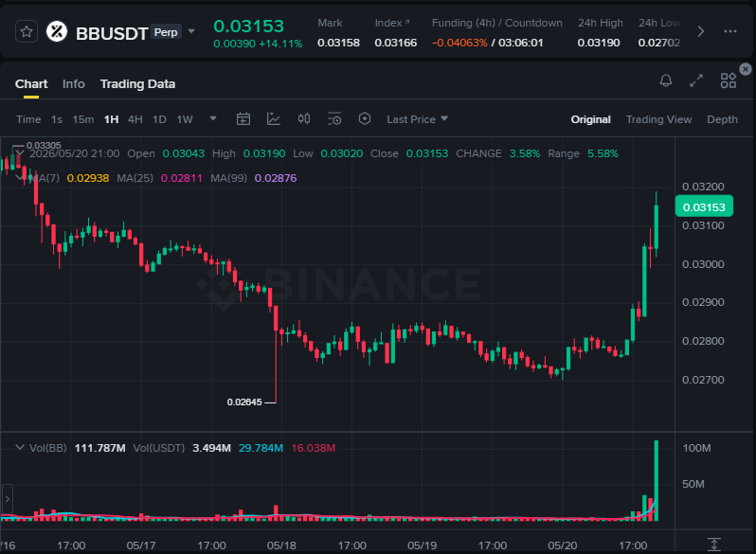Switch to Trading View chart
The height and width of the screenshot is (554, 756).
click(x=658, y=119)
